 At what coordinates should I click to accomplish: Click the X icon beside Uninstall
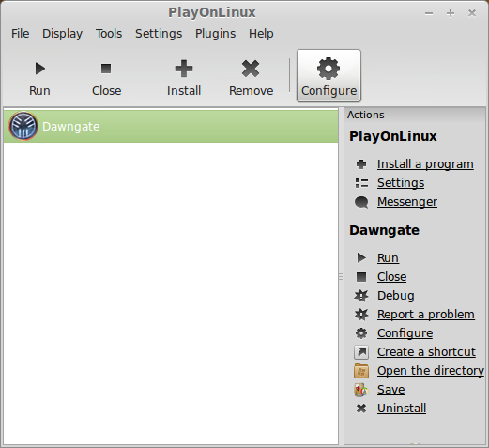tap(361, 409)
